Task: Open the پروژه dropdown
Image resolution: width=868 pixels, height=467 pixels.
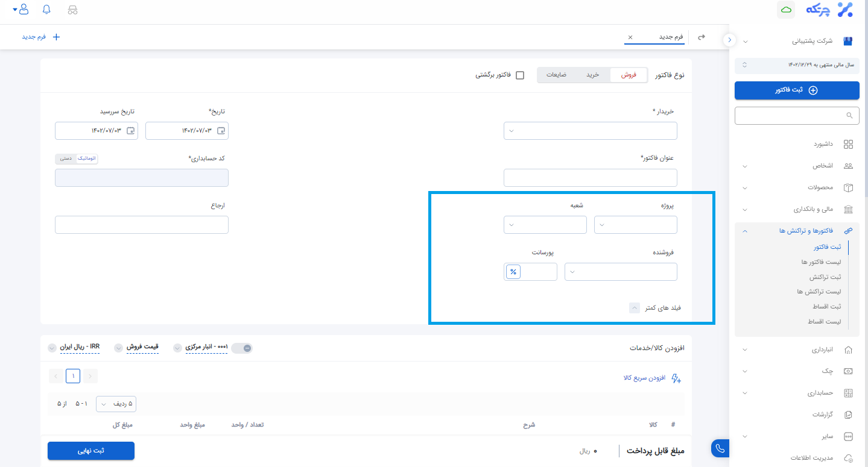Action: pyautogui.click(x=635, y=225)
